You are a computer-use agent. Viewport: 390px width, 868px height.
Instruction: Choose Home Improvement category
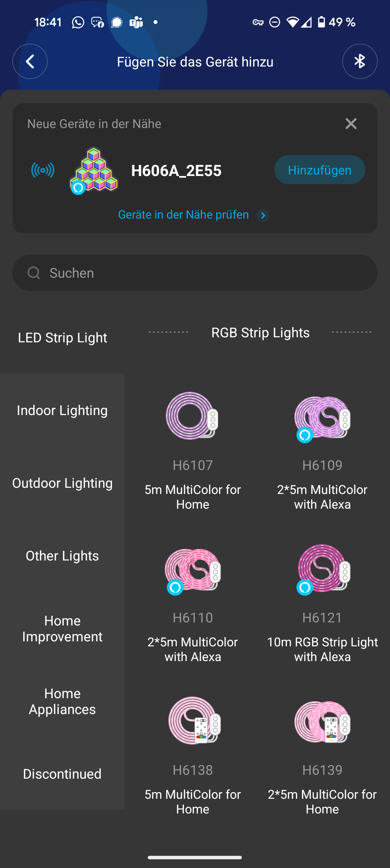[62, 629]
